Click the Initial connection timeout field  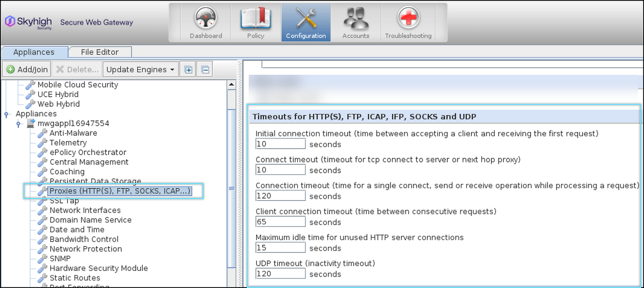[x=281, y=144]
